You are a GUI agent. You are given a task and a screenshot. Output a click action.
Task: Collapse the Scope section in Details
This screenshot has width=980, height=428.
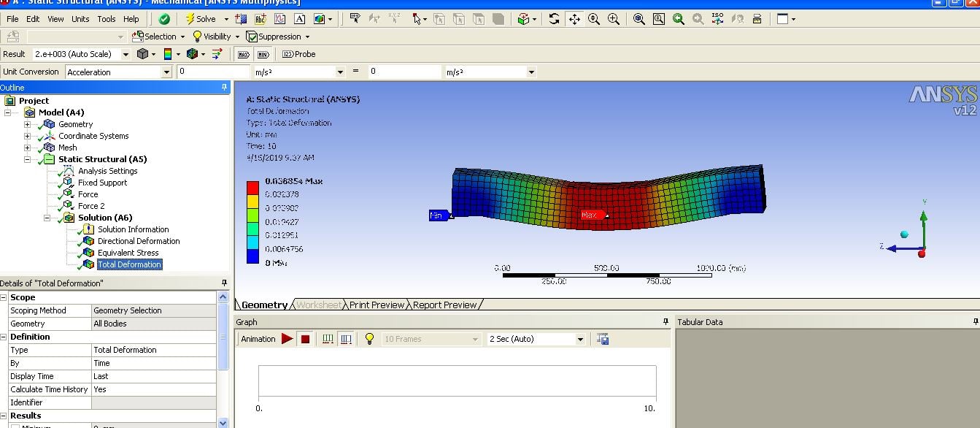tap(4, 297)
